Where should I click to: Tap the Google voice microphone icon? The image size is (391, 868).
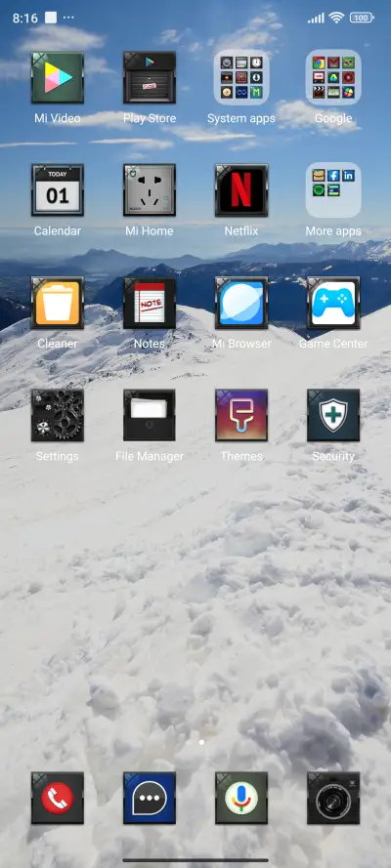tap(240, 799)
